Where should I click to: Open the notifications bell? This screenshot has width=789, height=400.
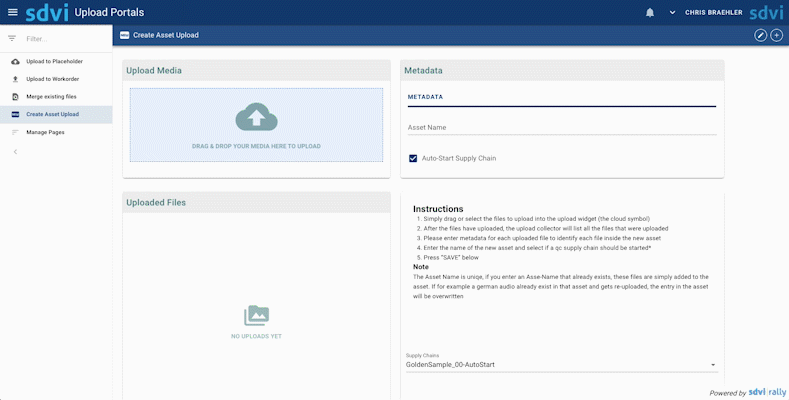click(650, 13)
